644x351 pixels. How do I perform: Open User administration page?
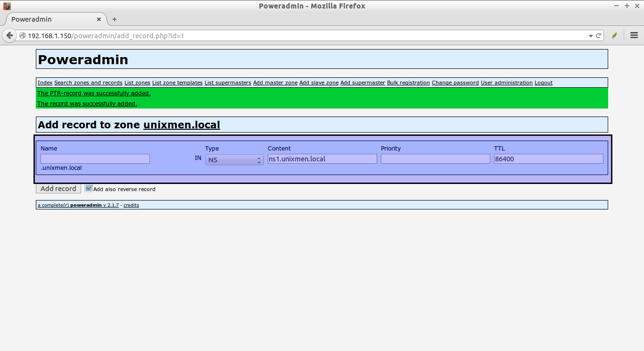[507, 83]
